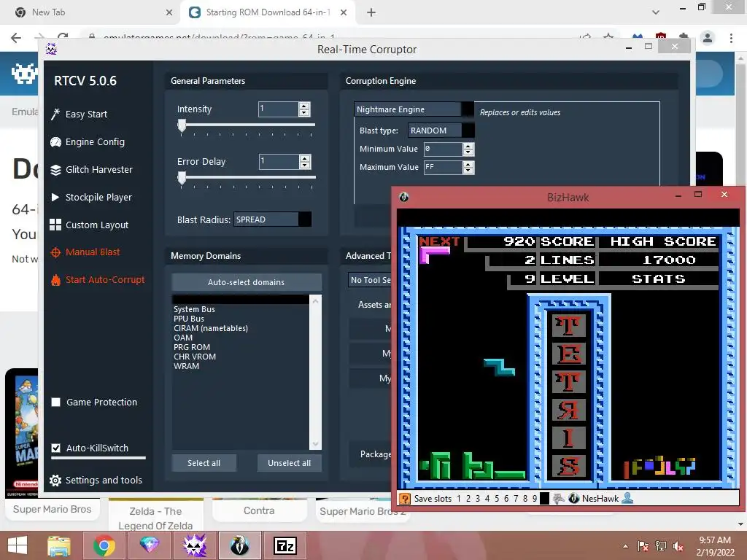Click the Intensity number input field
The image size is (747, 560).
278,109
